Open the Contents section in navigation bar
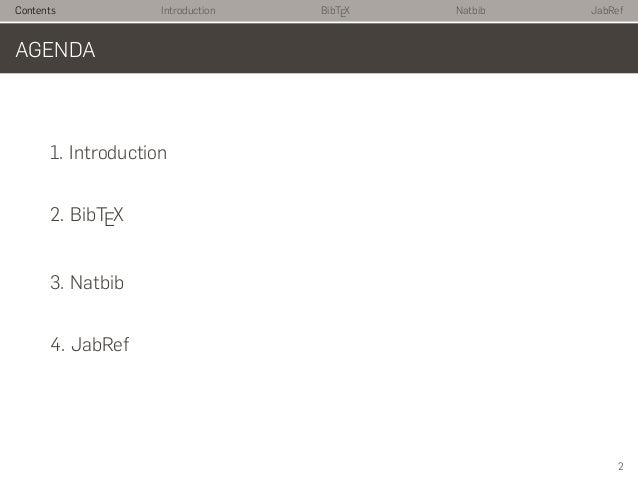 coord(35,10)
